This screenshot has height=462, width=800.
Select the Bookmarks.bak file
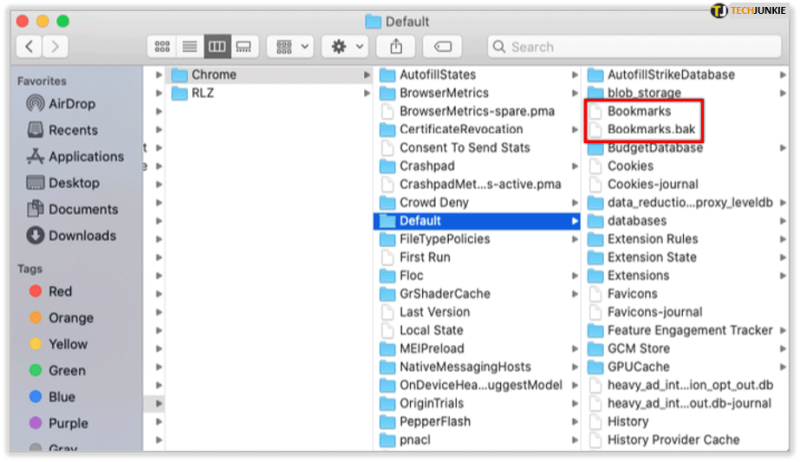click(x=642, y=130)
